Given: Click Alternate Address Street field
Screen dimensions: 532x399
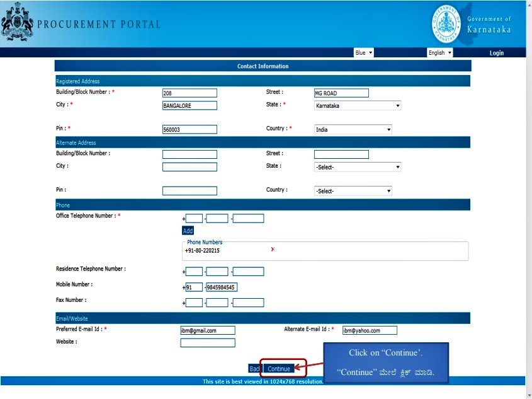Looking at the screenshot, I should pos(341,154).
